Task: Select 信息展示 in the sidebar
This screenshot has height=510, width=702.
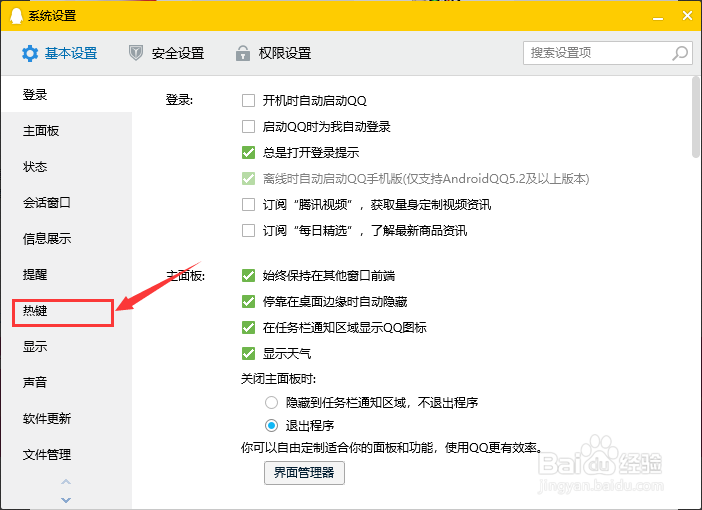Action: tap(66, 239)
